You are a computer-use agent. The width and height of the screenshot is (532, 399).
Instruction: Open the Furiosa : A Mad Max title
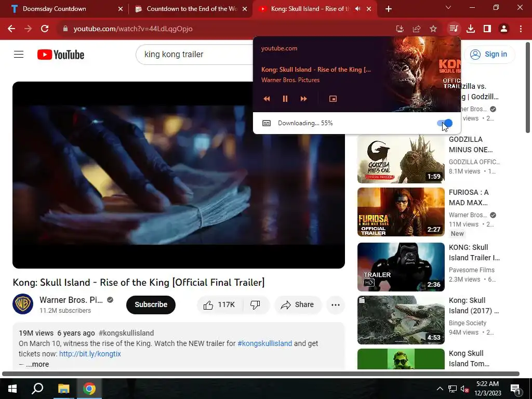469,197
